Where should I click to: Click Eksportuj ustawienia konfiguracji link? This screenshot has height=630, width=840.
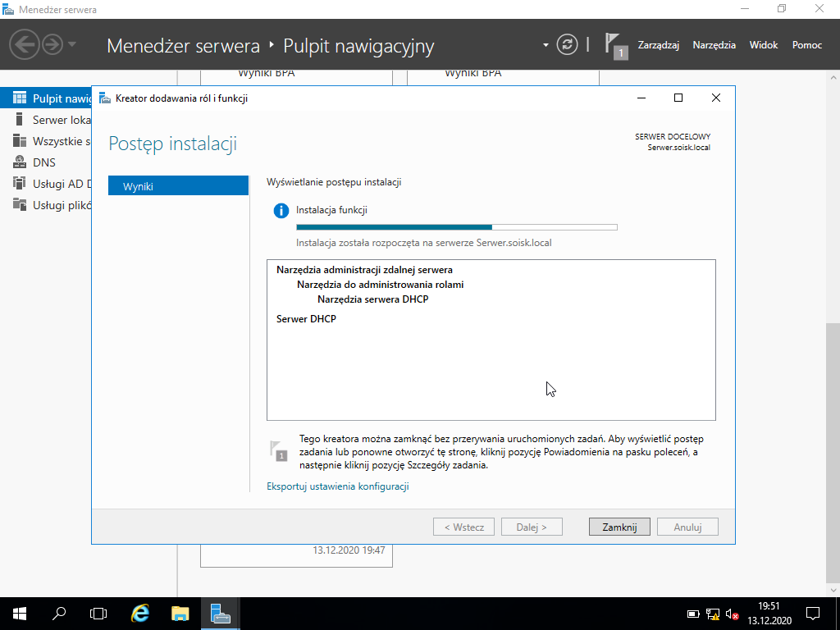(x=338, y=486)
